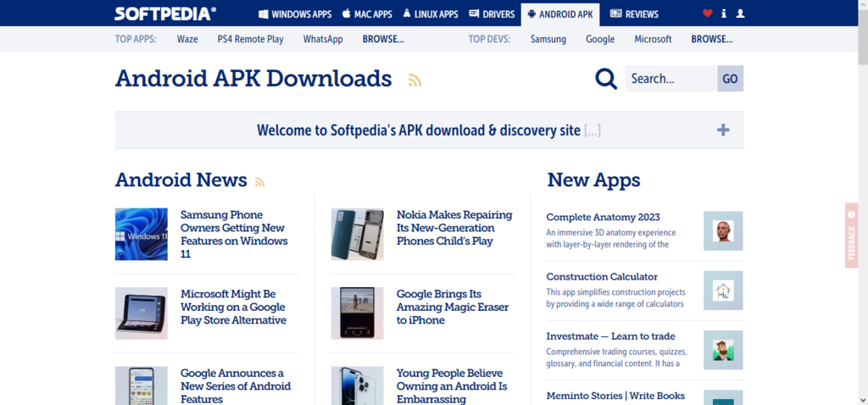Click the GO search button
Viewport: 868px width, 405px height.
(x=730, y=79)
